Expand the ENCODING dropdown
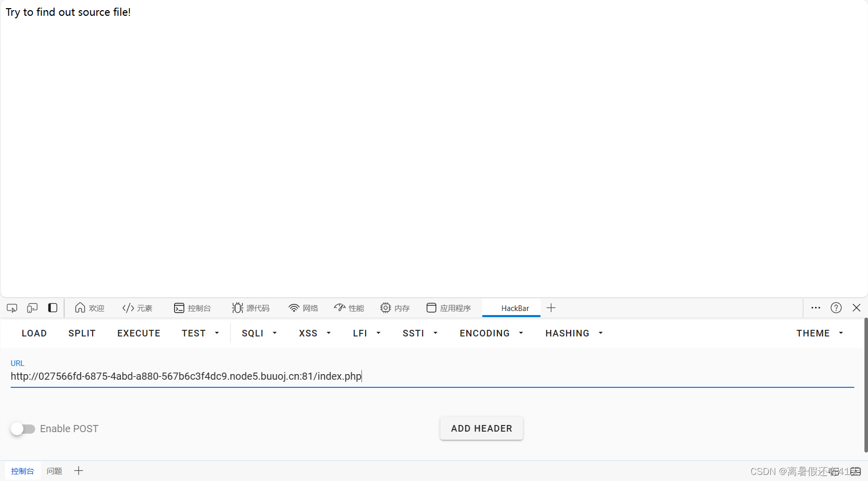 (491, 333)
